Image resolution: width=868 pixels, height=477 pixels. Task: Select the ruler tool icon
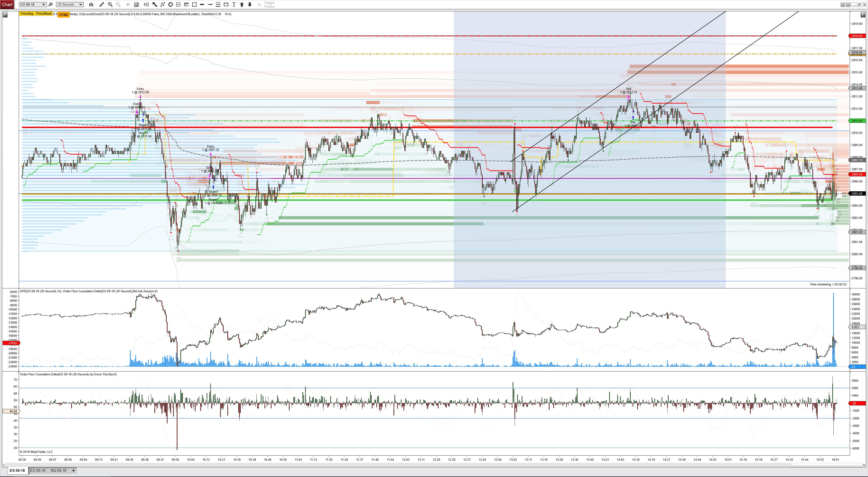point(186,4)
